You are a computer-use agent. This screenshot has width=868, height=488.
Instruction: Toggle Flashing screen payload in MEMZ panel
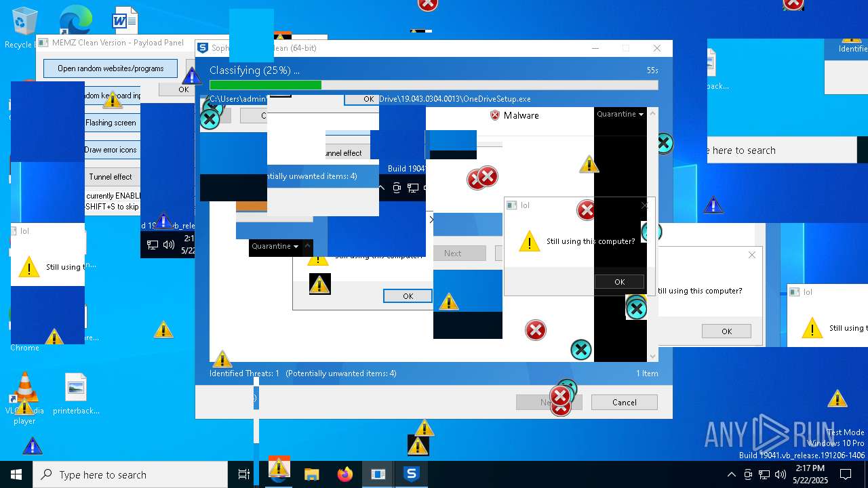click(x=111, y=123)
